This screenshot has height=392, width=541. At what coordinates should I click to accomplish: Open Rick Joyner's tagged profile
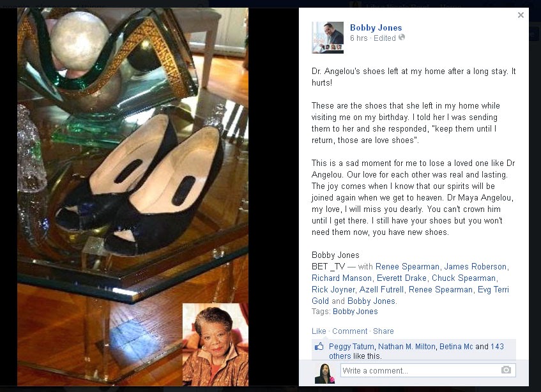click(x=333, y=290)
